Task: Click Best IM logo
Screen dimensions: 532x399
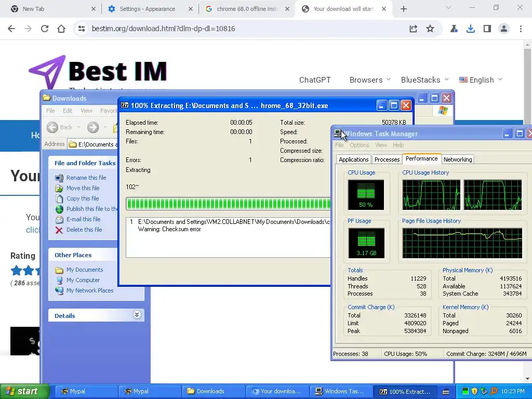Action: 98,72
